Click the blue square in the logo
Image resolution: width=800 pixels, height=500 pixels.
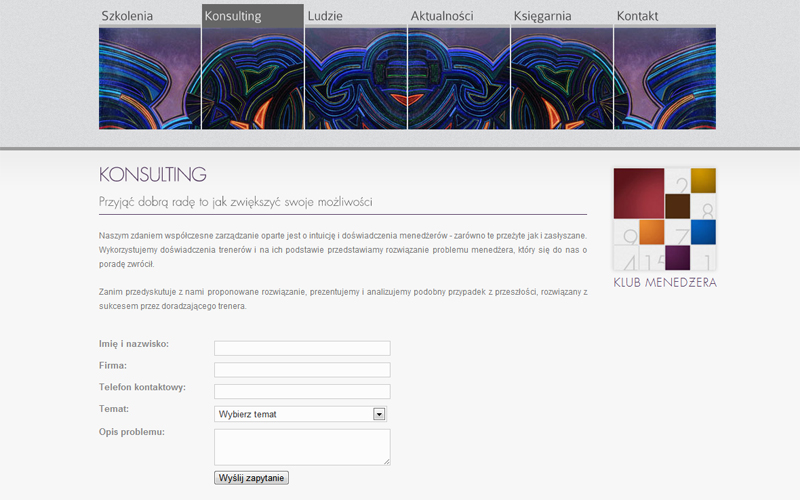[703, 232]
